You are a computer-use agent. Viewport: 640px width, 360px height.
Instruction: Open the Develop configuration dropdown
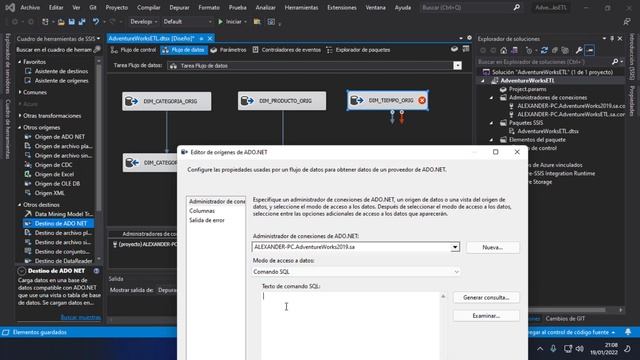pyautogui.click(x=143, y=22)
